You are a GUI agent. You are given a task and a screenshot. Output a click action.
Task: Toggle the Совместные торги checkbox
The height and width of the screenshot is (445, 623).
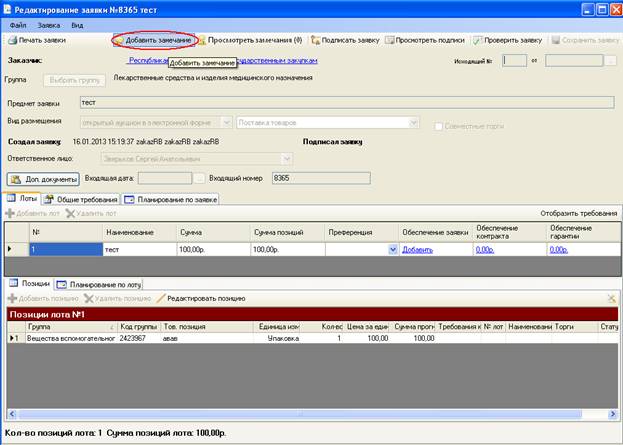[x=438, y=126]
